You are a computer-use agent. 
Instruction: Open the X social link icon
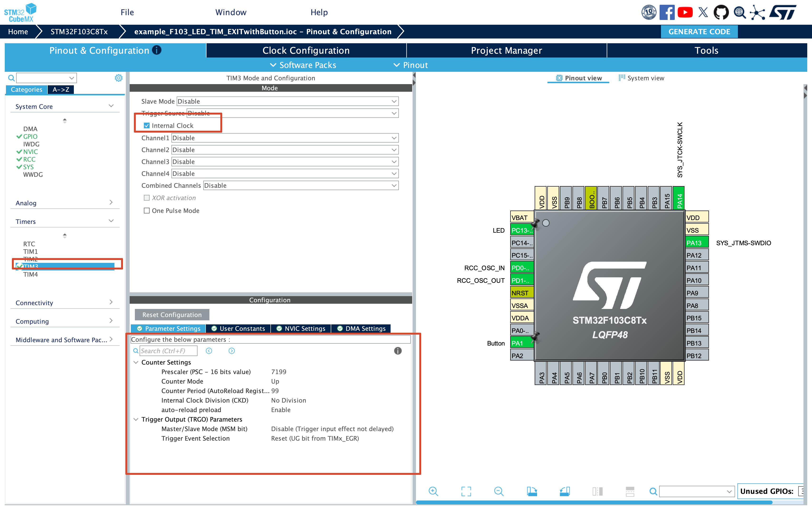(703, 13)
